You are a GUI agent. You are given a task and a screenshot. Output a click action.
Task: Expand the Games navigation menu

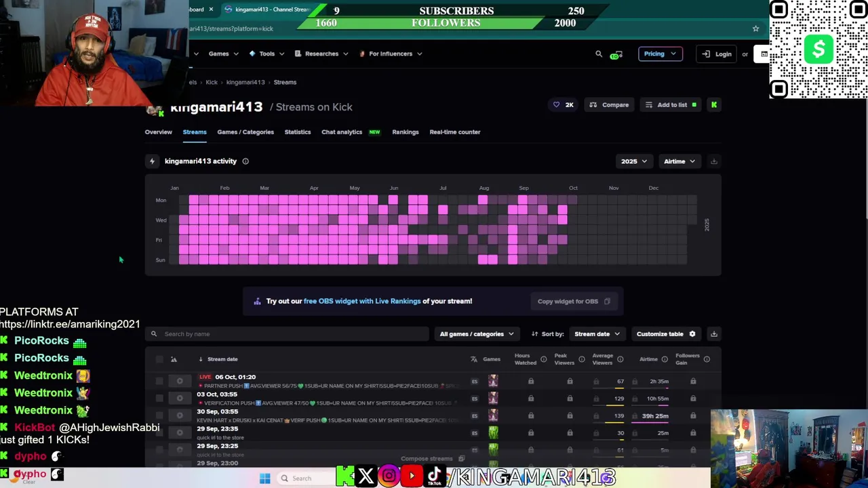223,54
